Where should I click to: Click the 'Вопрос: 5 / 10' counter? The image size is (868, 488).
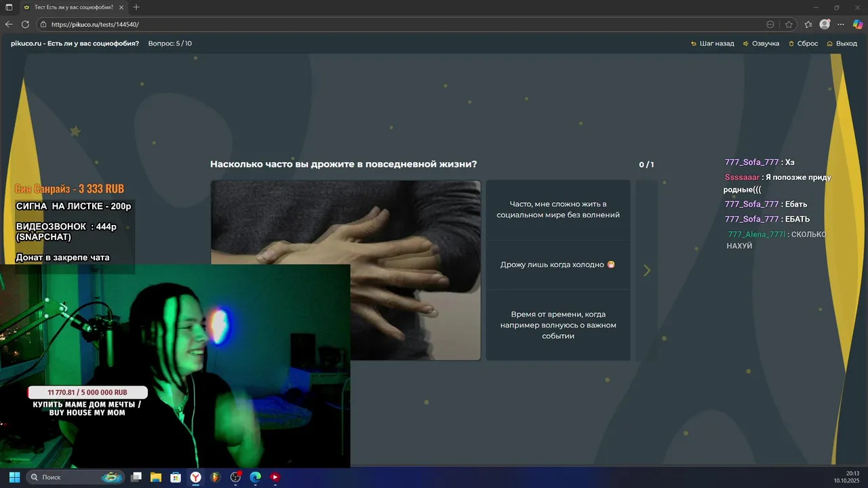170,43
